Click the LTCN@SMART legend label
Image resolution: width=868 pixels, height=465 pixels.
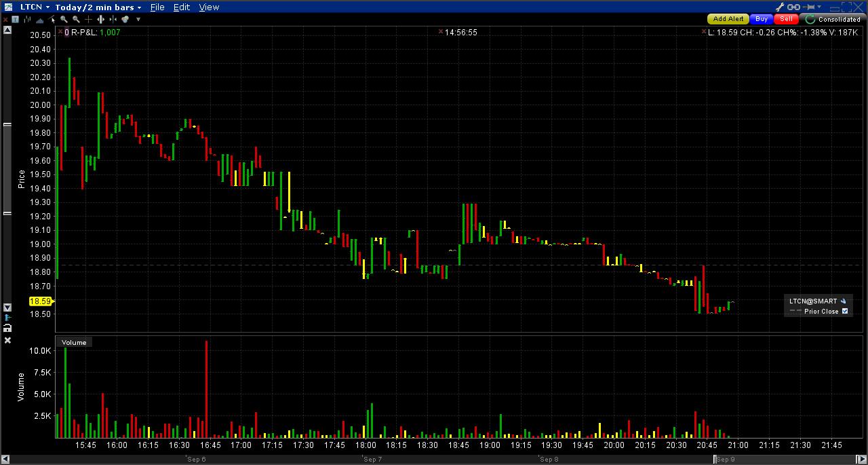click(x=813, y=301)
